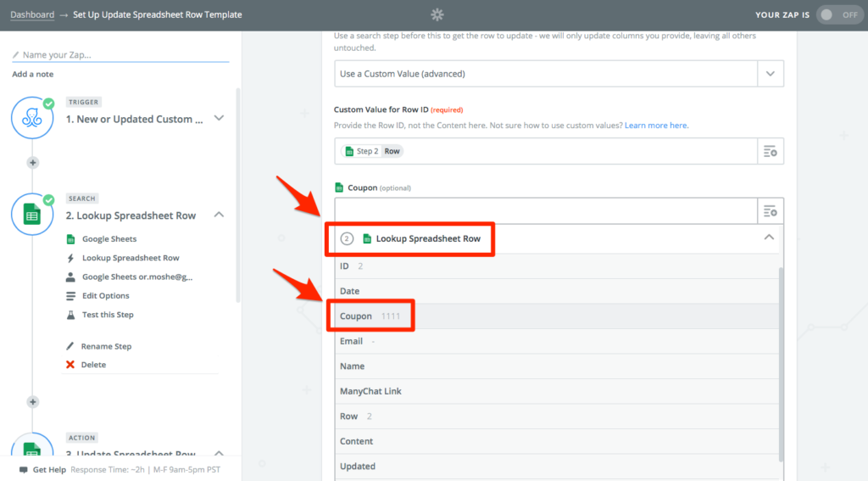Click the Google Sheets account person icon
The image size is (868, 481).
pos(70,277)
